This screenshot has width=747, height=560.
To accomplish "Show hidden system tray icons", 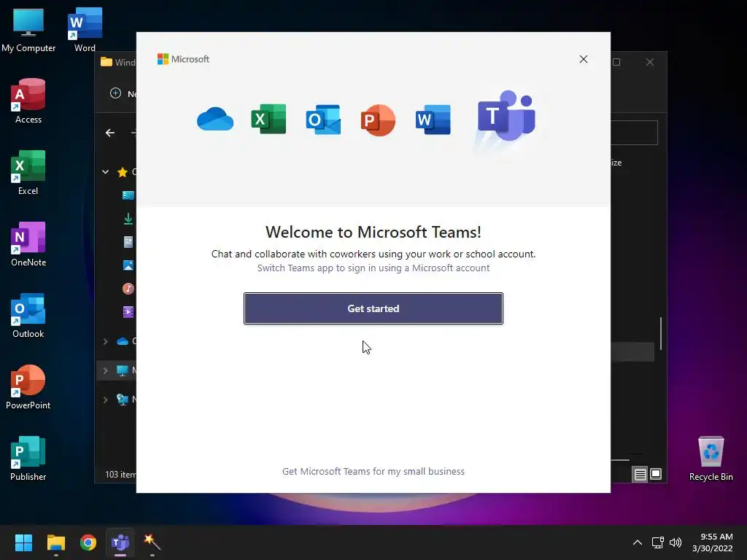I will (637, 542).
